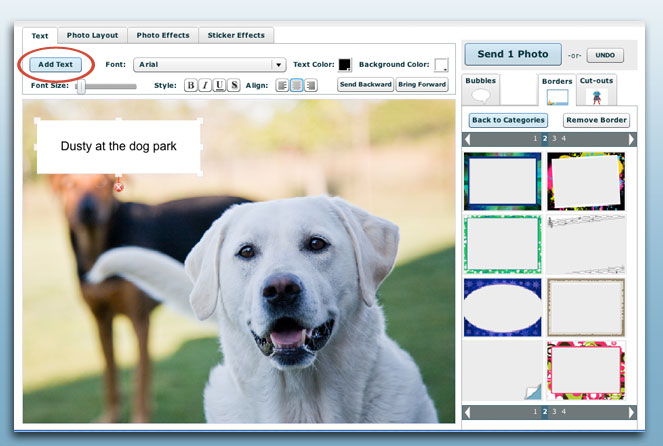Select page 1 in bottom pager

tap(535, 411)
